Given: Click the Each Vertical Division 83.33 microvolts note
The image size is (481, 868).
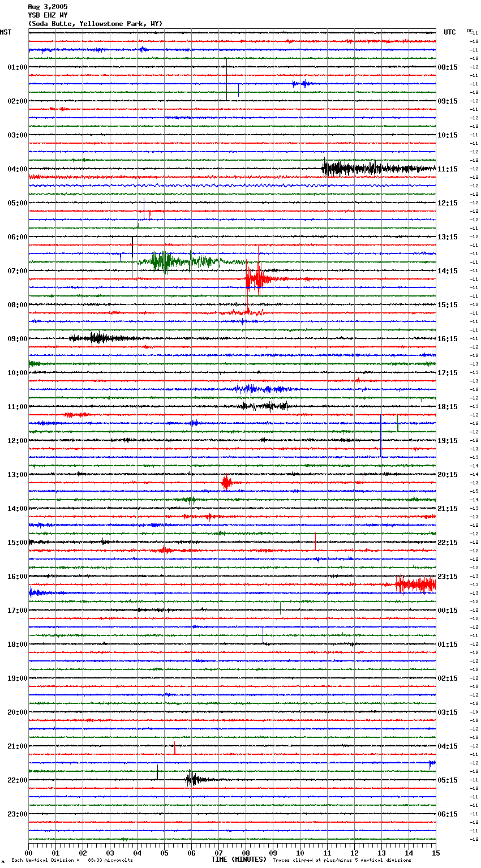Looking at the screenshot, I should pyautogui.click(x=72, y=861).
